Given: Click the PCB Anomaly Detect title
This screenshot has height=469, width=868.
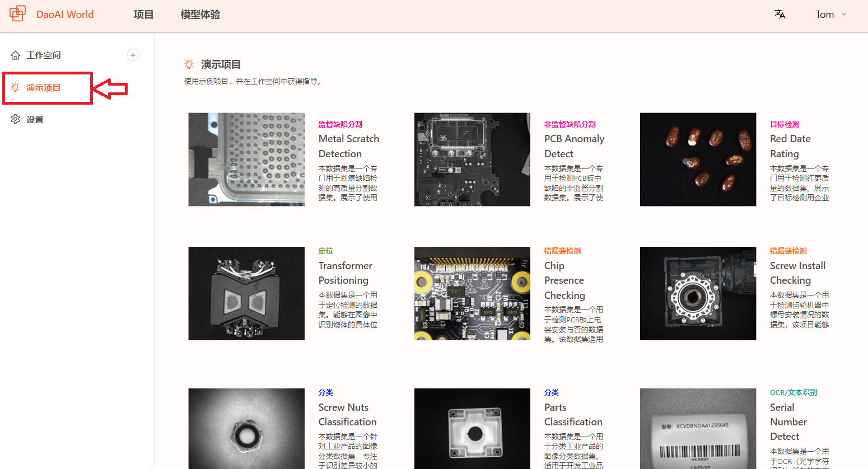Looking at the screenshot, I should (x=575, y=146).
